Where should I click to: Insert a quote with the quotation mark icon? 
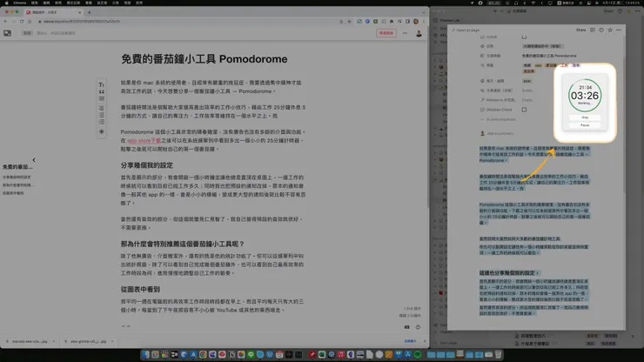pyautogui.click(x=102, y=91)
